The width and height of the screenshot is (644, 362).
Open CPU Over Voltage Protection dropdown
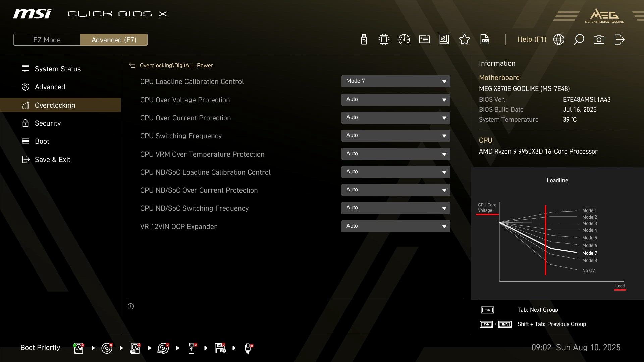click(395, 99)
